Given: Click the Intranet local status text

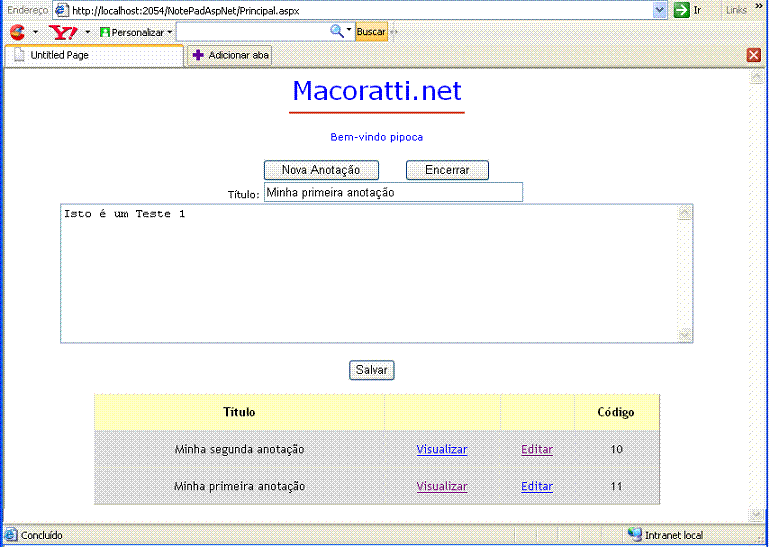Looking at the screenshot, I should tap(674, 535).
